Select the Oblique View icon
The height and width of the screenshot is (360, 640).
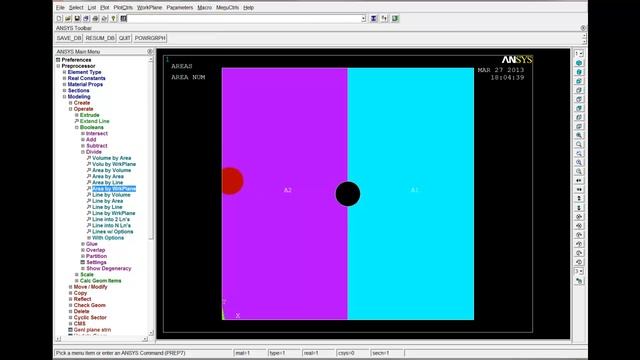579,72
